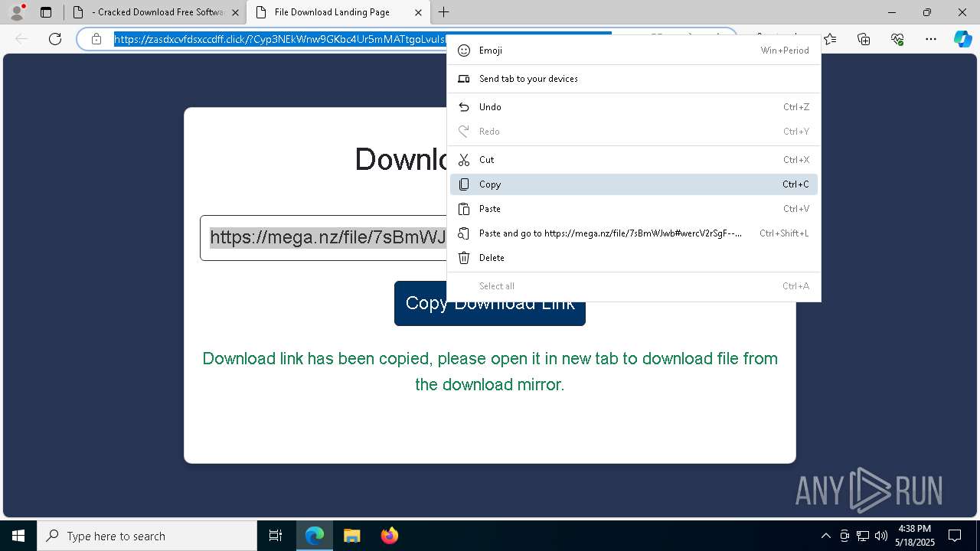
Task: Open the notification center icon
Action: pyautogui.click(x=955, y=536)
